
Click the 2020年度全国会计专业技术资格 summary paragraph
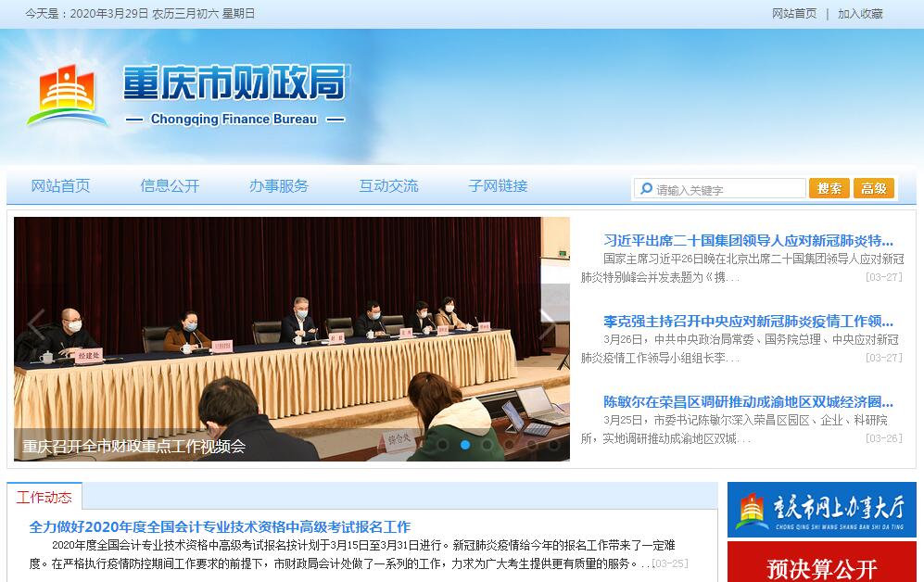click(x=352, y=554)
